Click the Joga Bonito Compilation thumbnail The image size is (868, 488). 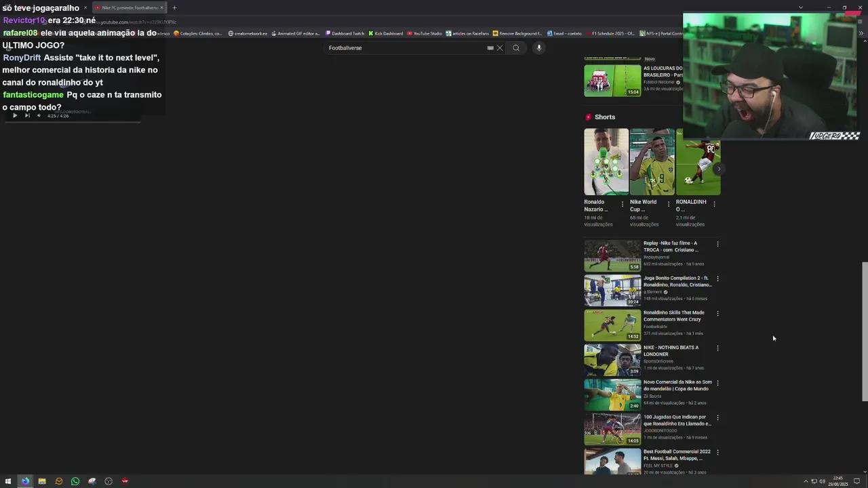pos(612,290)
